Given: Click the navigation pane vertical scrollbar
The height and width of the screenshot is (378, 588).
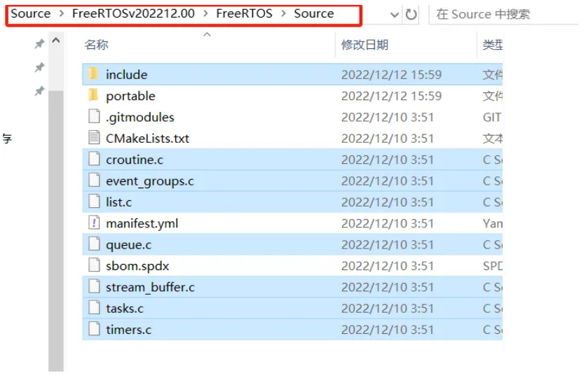Looking at the screenshot, I should click(x=56, y=230).
